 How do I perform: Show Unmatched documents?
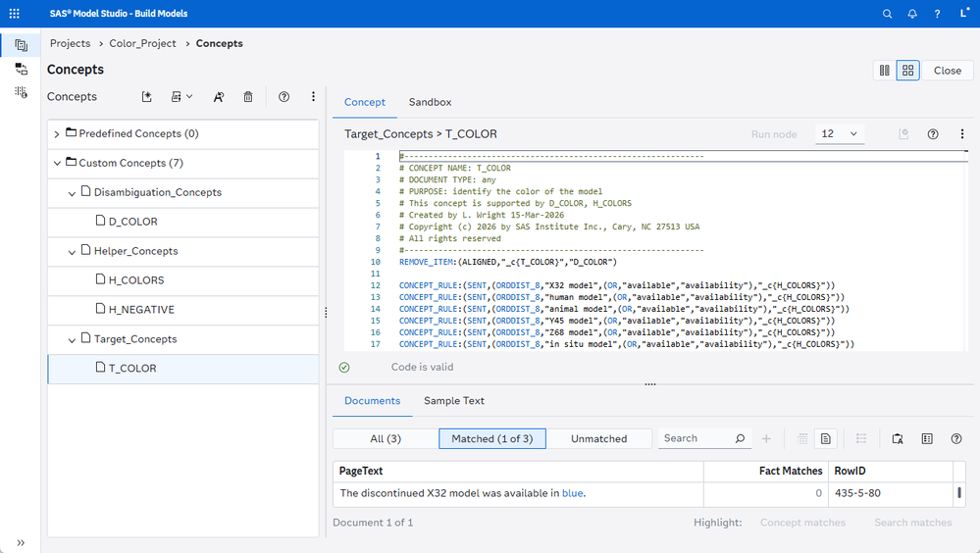(x=598, y=438)
